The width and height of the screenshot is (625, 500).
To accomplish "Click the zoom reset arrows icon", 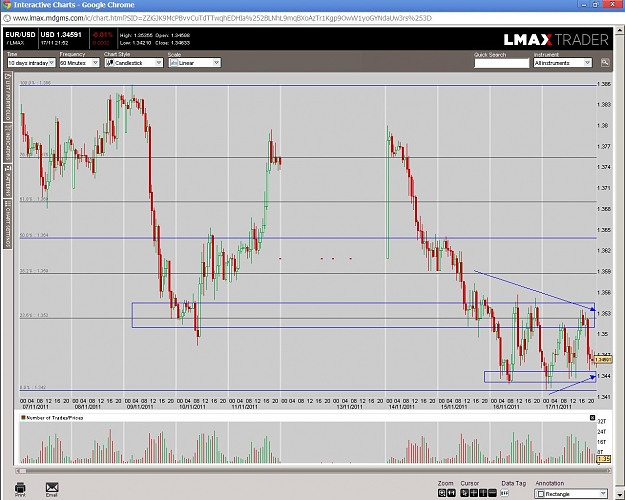I will (451, 493).
